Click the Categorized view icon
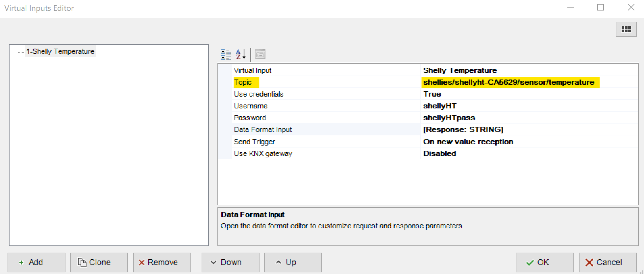This screenshot has width=644, height=274. click(226, 55)
